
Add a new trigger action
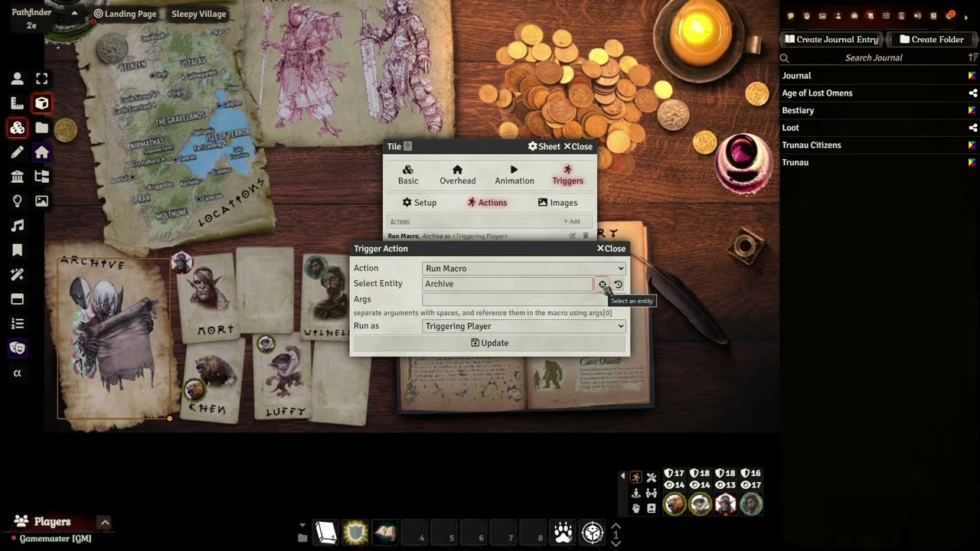(x=571, y=221)
